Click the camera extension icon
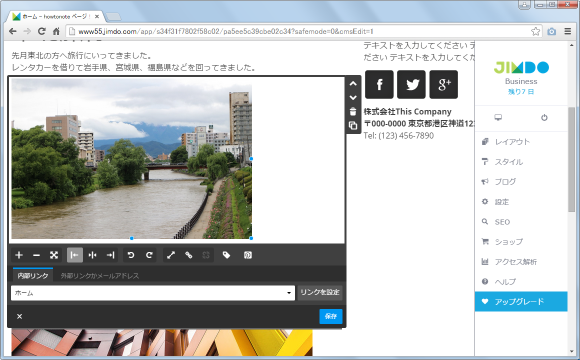 (552, 31)
